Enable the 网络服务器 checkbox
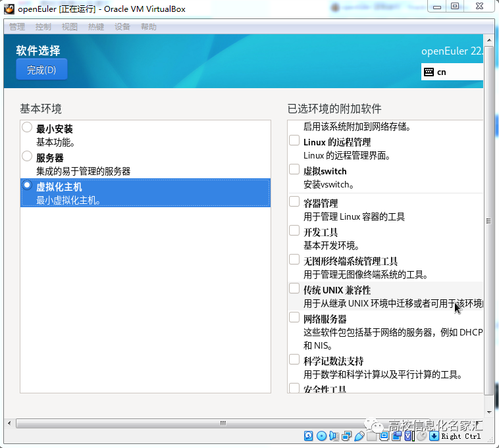 [x=294, y=317]
